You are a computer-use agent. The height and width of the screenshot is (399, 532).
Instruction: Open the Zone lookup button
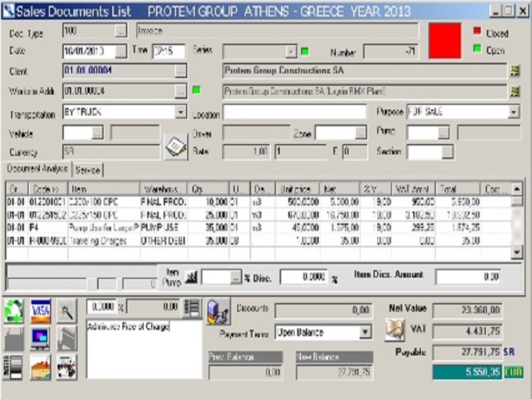[x=361, y=132]
